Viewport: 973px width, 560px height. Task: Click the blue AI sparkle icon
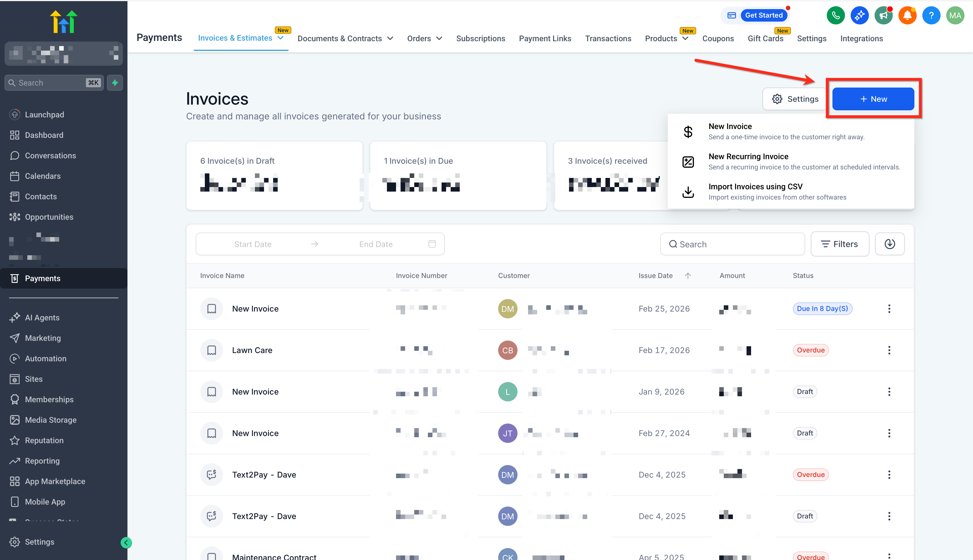point(859,15)
